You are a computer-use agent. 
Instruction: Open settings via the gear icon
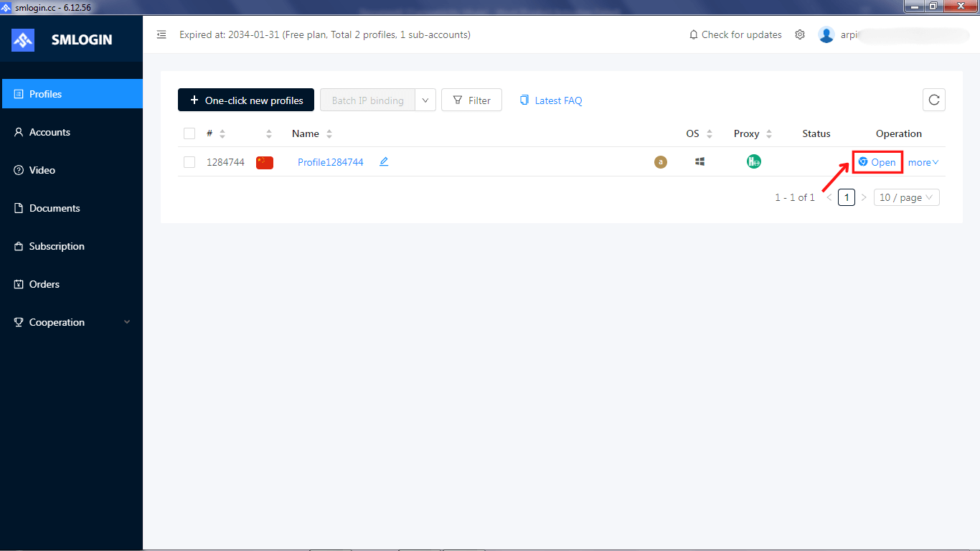(x=800, y=34)
